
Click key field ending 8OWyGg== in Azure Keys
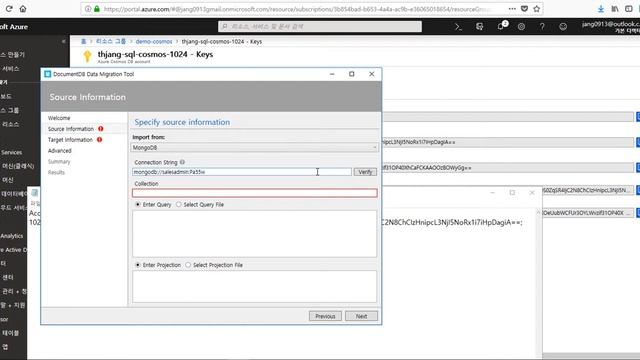click(508, 167)
